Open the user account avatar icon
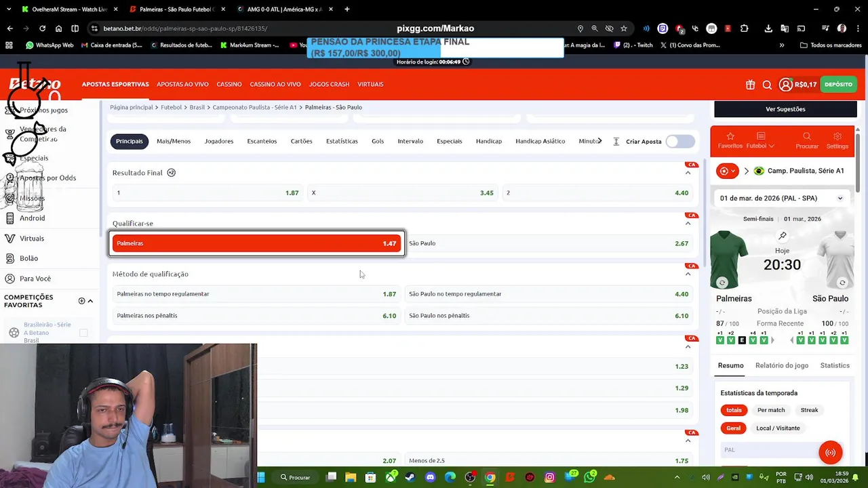Screen dimensions: 868x488 (x=785, y=85)
